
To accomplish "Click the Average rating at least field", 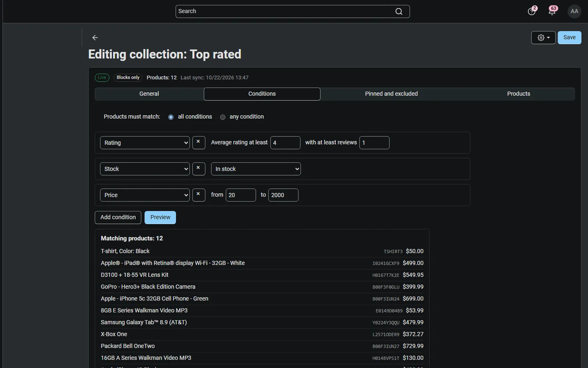I will 285,143.
